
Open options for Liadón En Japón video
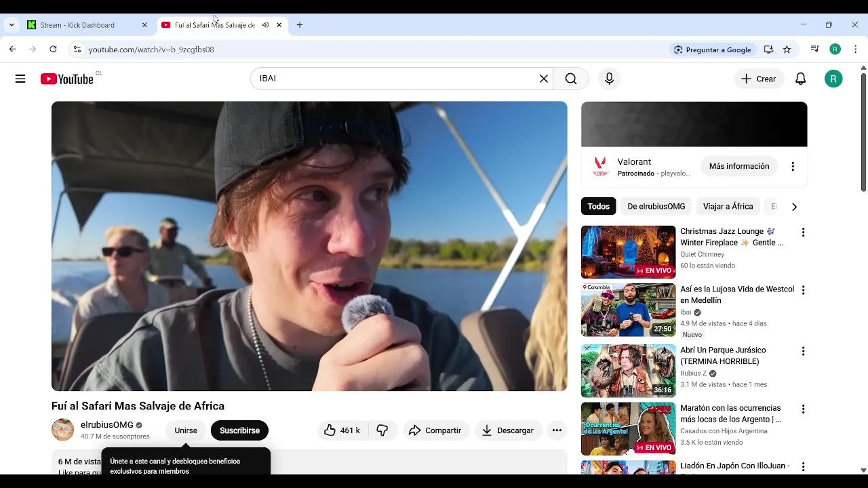coord(803,467)
